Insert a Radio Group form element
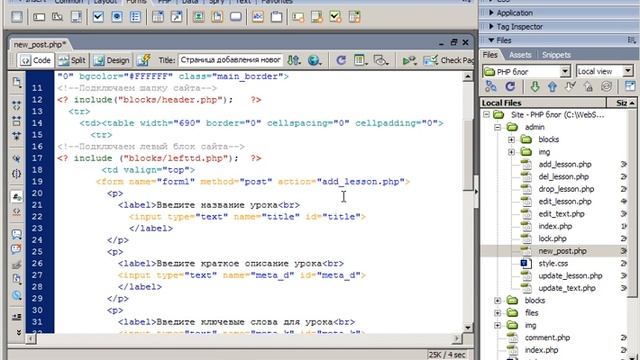Viewport: 640px width, 360px height. pyautogui.click(x=135, y=17)
